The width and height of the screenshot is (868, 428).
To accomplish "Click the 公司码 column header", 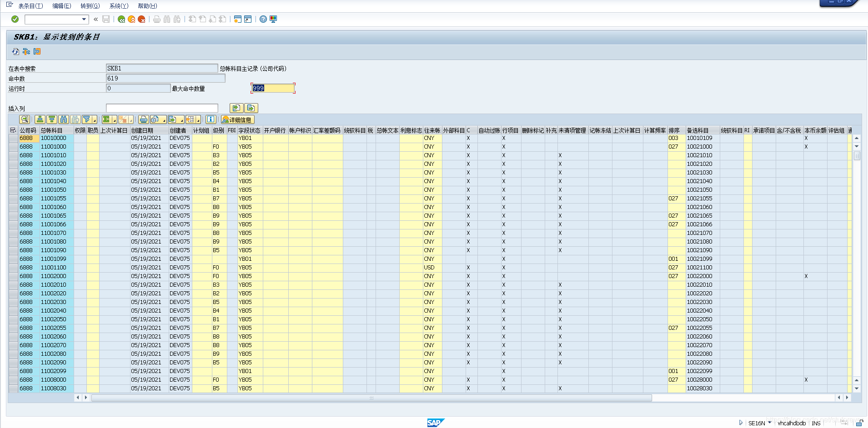I will click(x=28, y=130).
